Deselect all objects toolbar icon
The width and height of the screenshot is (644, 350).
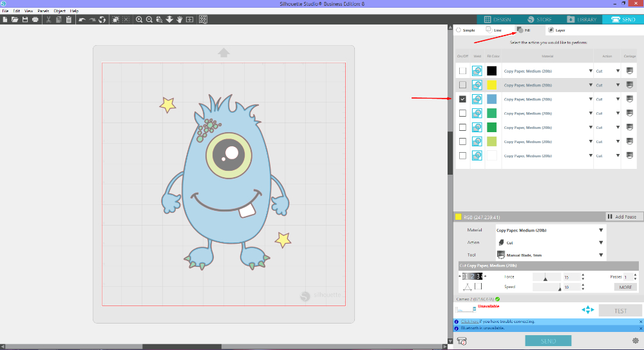[x=126, y=19]
